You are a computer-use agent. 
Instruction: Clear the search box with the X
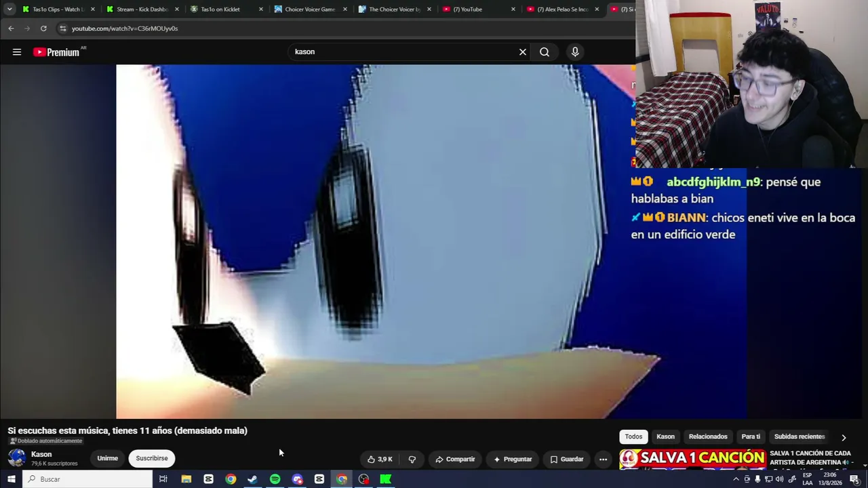[x=523, y=52]
